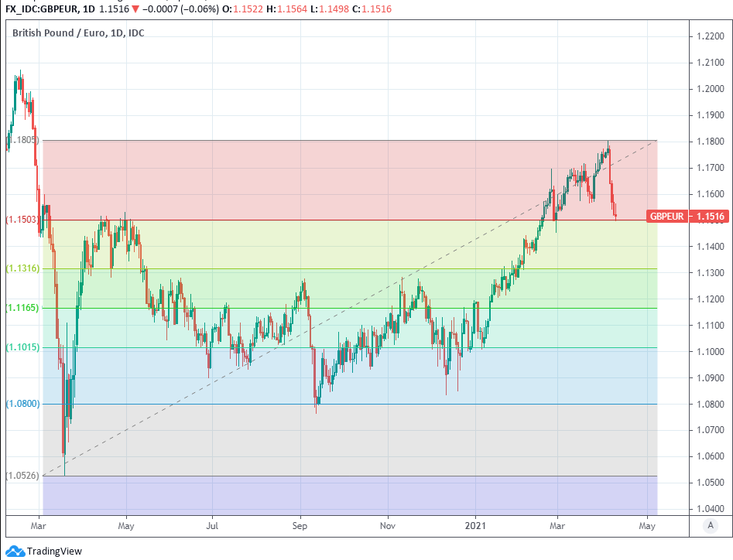733x560 pixels.
Task: Click the 2021 marker on time axis
Action: coord(474,527)
